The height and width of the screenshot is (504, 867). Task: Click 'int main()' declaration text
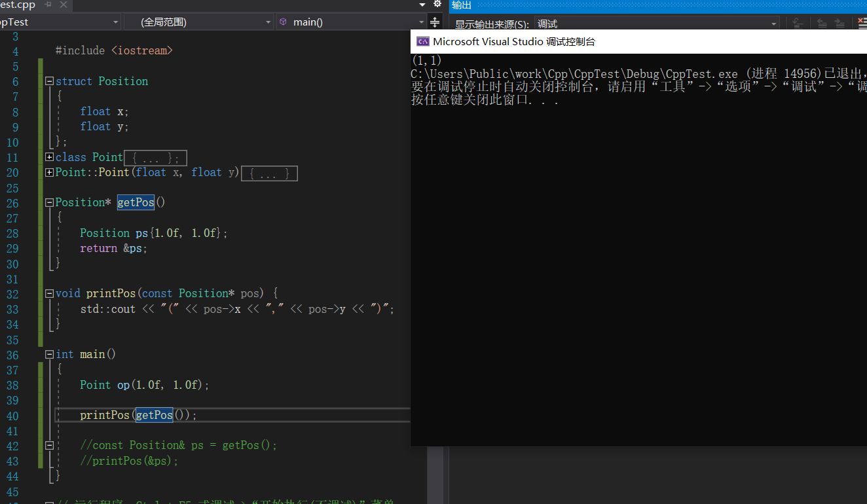(86, 354)
